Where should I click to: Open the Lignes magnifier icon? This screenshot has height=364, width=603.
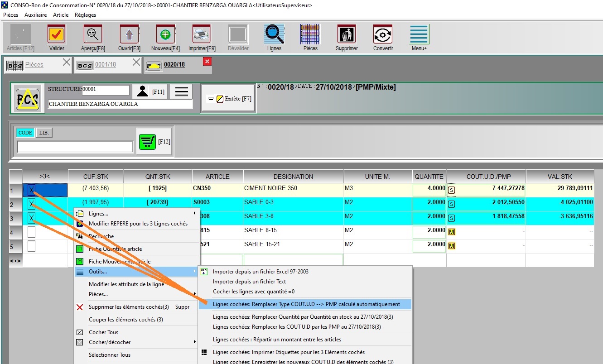click(274, 34)
